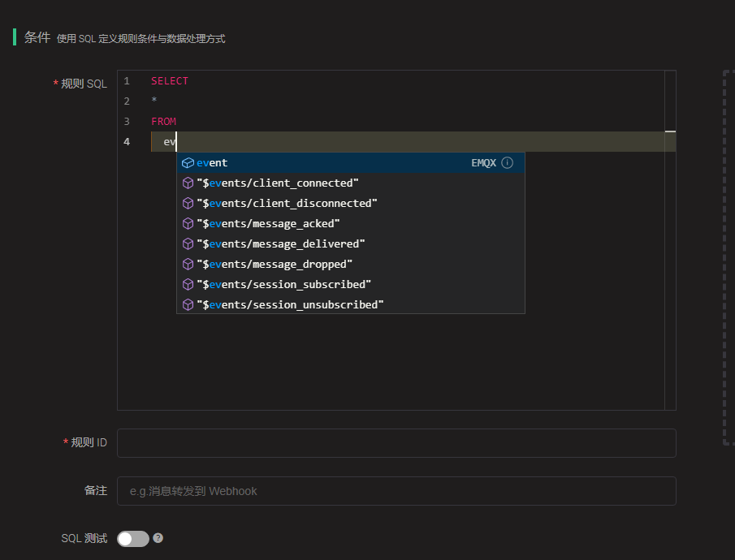735x560 pixels.
Task: Click cube icon beside message_dropped suggestion
Action: tap(188, 265)
